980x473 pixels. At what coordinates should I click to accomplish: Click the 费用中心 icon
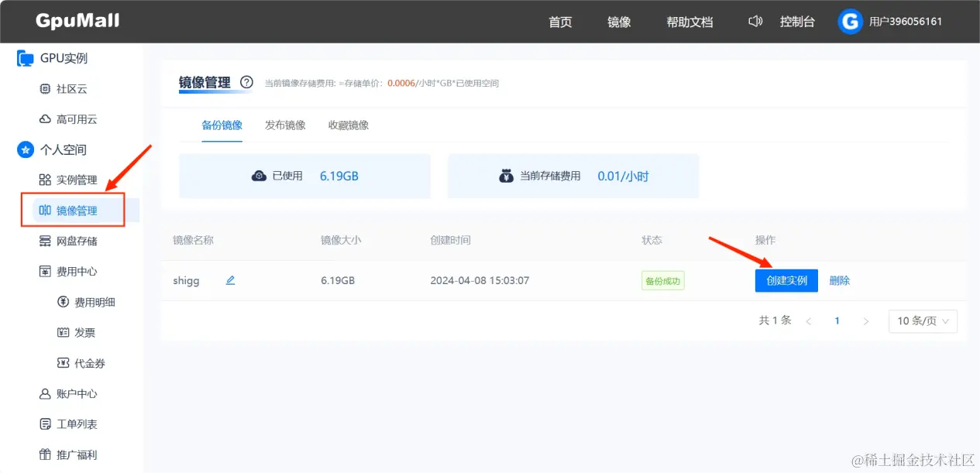[x=45, y=271]
